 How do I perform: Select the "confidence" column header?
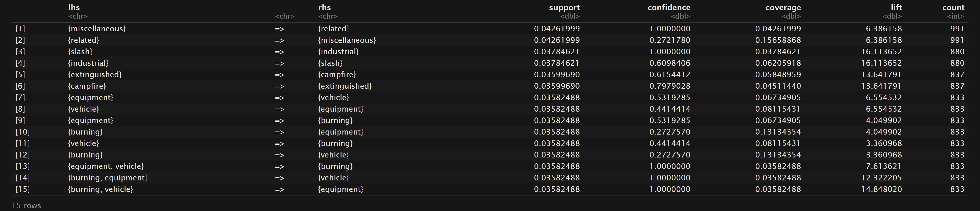click(x=669, y=8)
